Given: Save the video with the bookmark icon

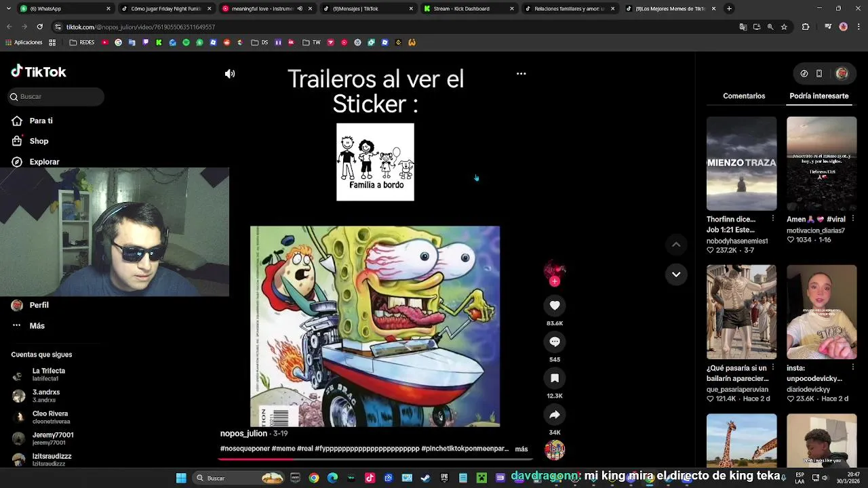Looking at the screenshot, I should [555, 378].
